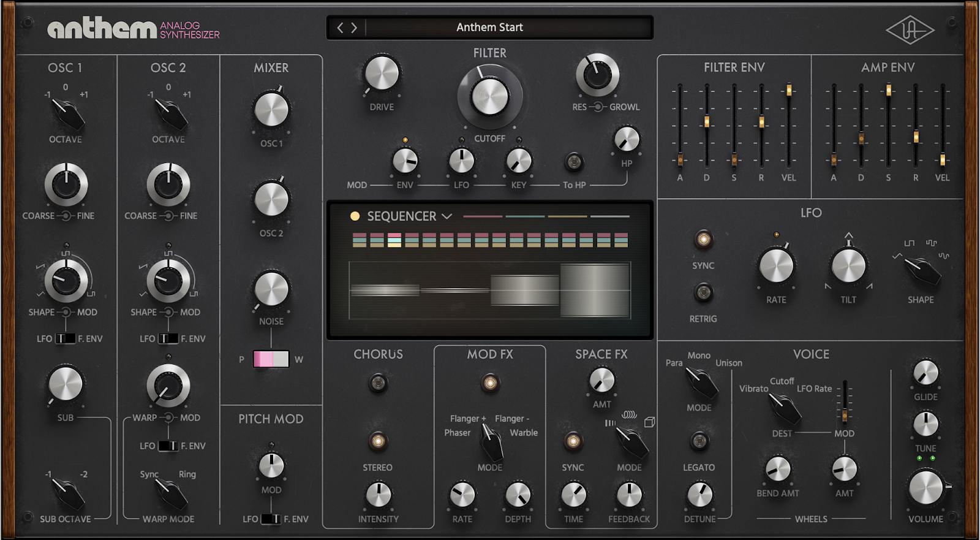The width and height of the screenshot is (980, 540).
Task: Enable LFO RETRIG button
Action: click(x=703, y=292)
